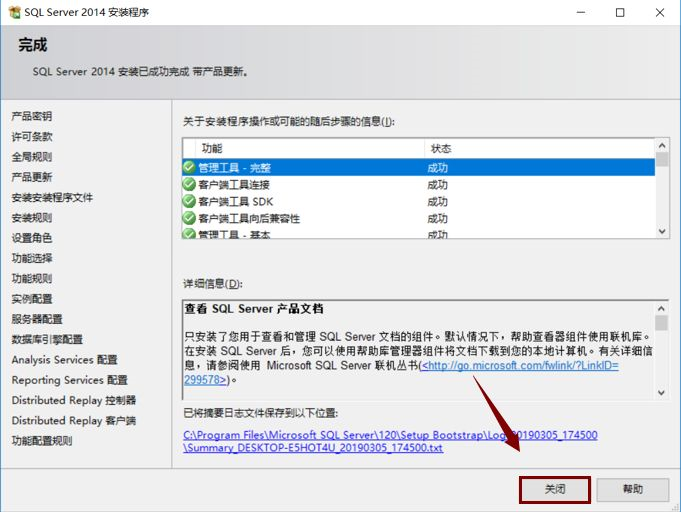The height and width of the screenshot is (512, 681).
Task: Click the 实例配置 step in sidebar
Action: (32, 299)
